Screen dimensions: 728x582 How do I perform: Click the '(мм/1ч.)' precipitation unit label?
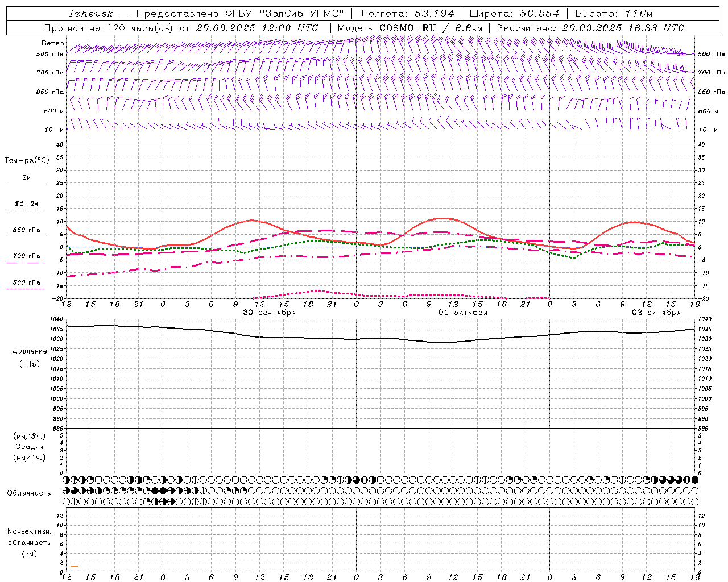pos(30,458)
